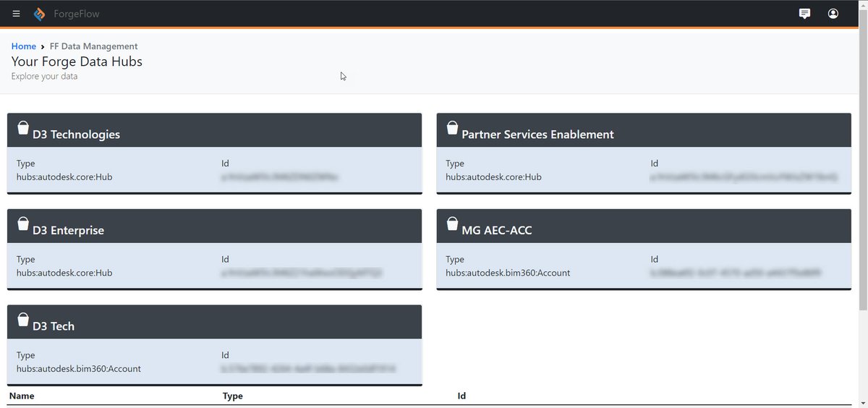Click the ForgeFlow brand name
Viewport: 868px width, 408px height.
click(x=77, y=14)
